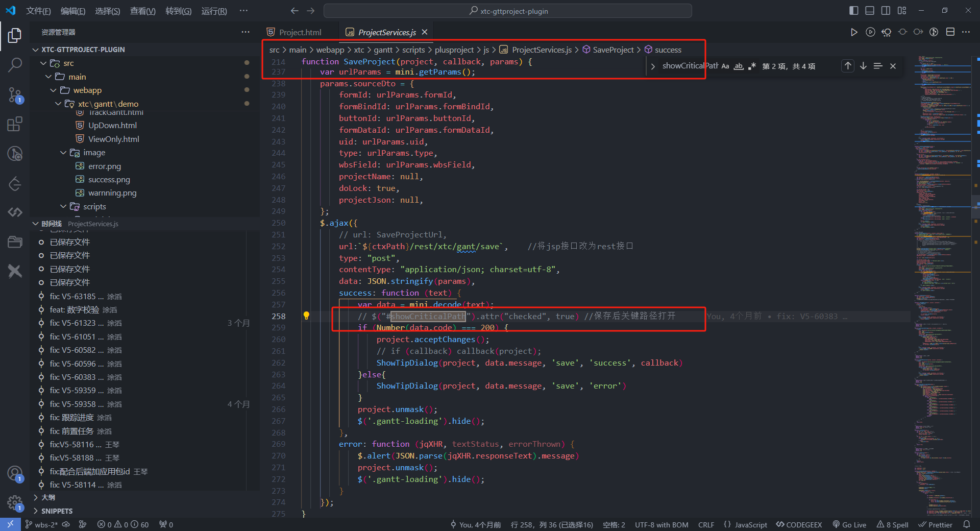Switch to the Project.html tab
980x531 pixels.
click(x=300, y=32)
